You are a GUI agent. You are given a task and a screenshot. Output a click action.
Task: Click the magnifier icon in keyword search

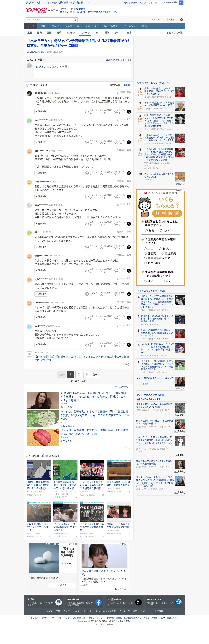click(x=75, y=19)
